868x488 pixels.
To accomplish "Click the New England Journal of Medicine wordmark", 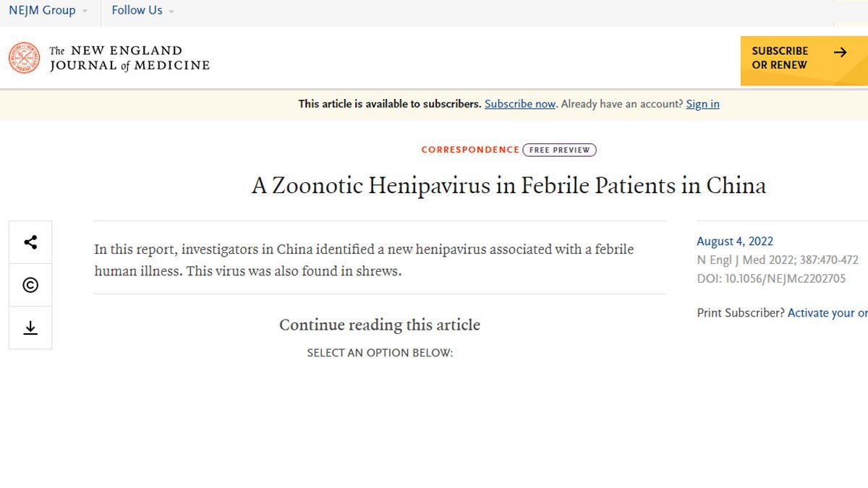I will [129, 58].
